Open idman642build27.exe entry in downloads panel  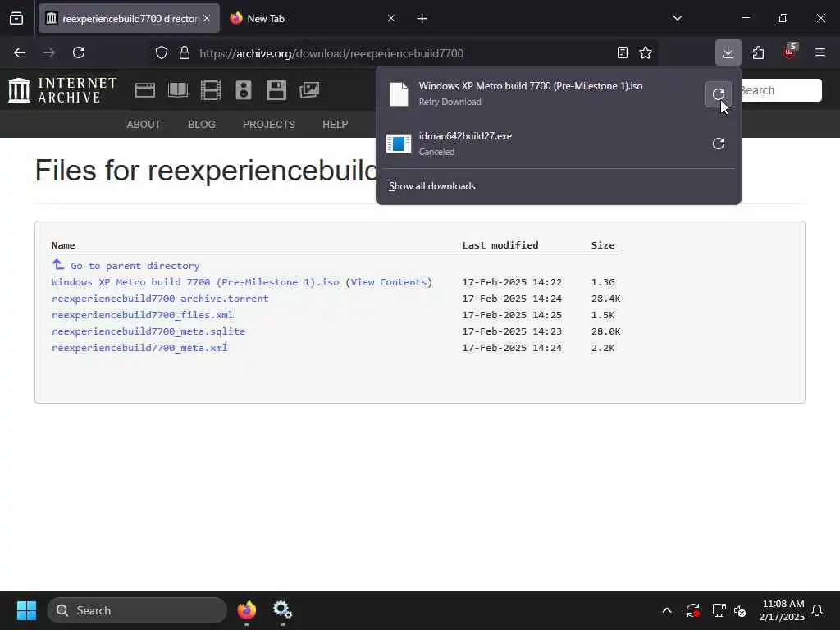[541, 144]
